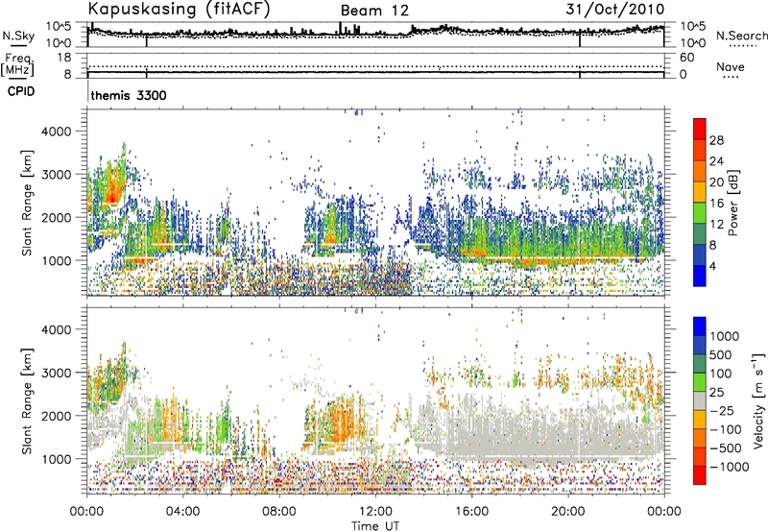Click the 16:00 time axis label

pyautogui.click(x=471, y=511)
